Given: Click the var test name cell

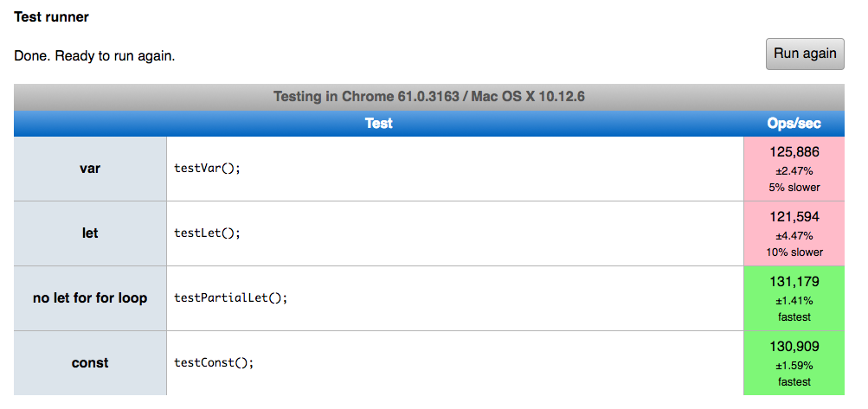Looking at the screenshot, I should (90, 169).
